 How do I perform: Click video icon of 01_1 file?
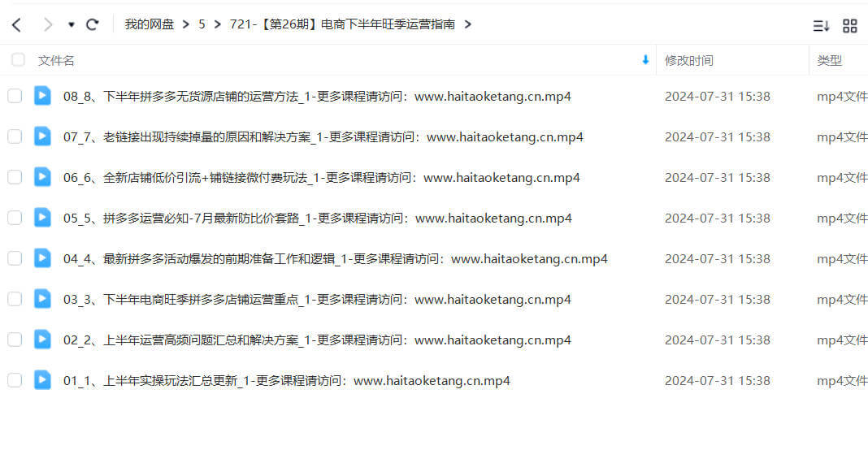pyautogui.click(x=42, y=379)
